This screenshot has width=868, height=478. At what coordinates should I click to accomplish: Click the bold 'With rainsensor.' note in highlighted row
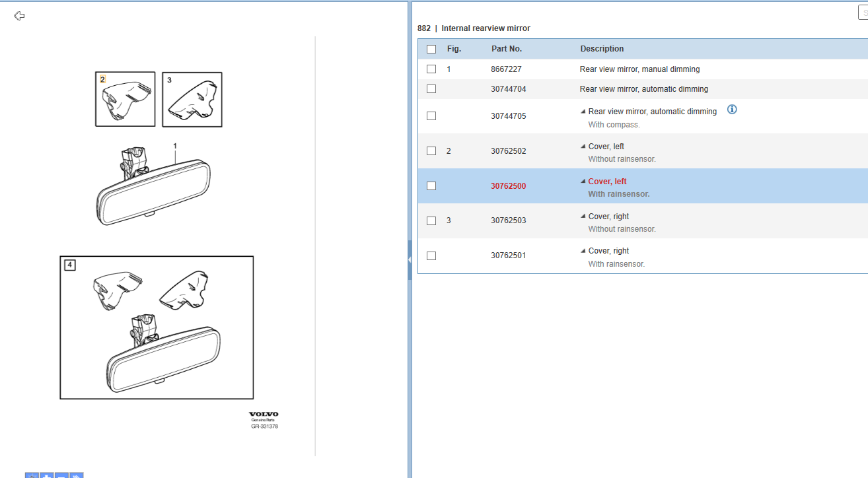coord(619,194)
